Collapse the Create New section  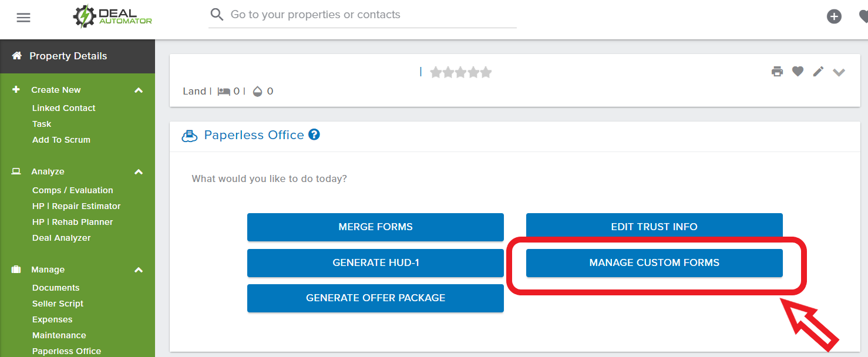tap(139, 90)
